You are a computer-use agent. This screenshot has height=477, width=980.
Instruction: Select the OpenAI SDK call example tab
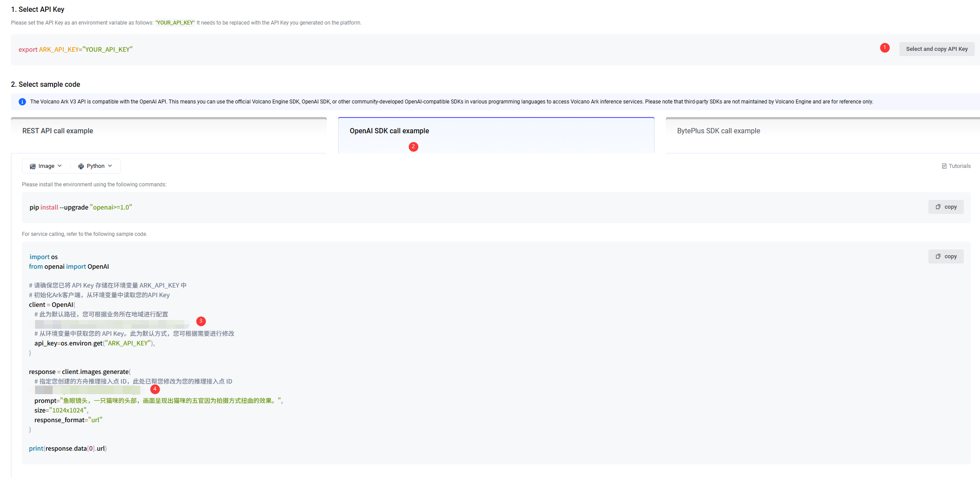(x=389, y=131)
